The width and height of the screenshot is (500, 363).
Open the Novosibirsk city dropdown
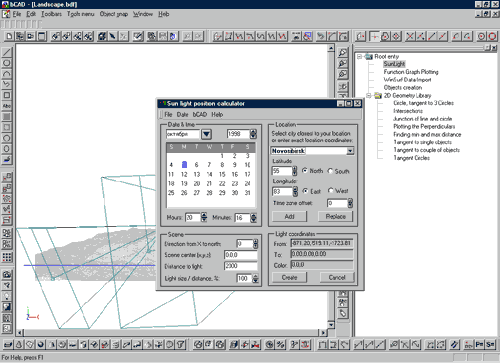[350, 151]
